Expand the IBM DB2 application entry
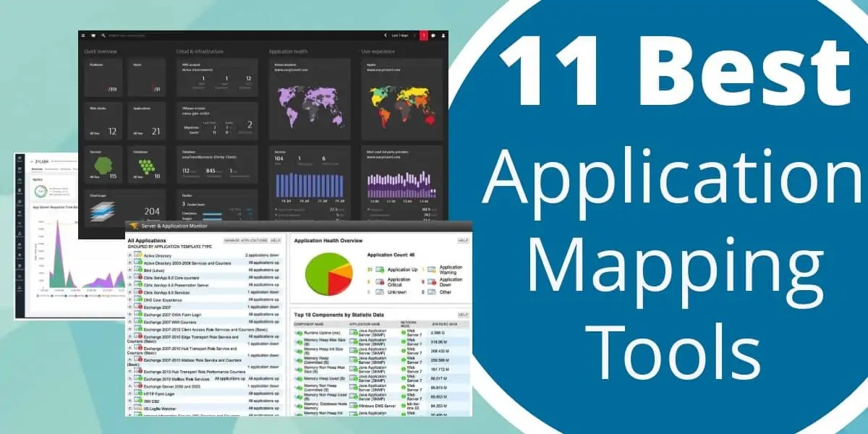 click(x=129, y=401)
